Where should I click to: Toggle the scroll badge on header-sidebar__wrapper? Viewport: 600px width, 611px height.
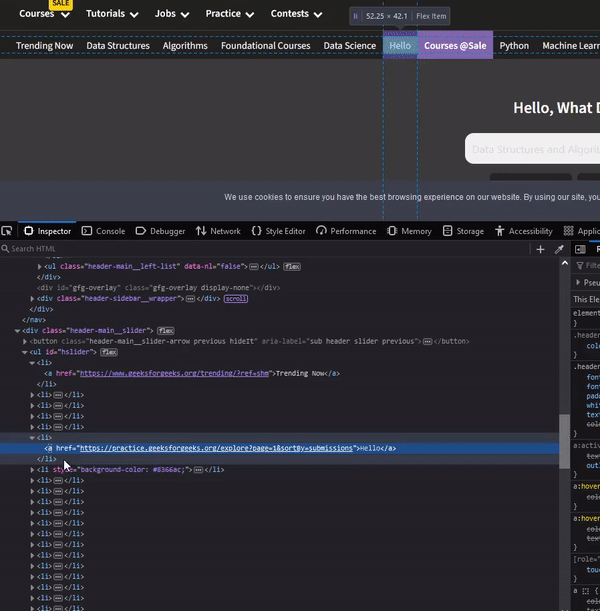[x=236, y=298]
